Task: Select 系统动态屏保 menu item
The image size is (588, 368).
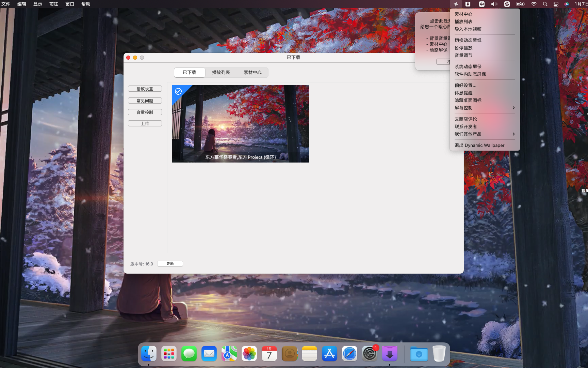Action: click(x=485, y=66)
